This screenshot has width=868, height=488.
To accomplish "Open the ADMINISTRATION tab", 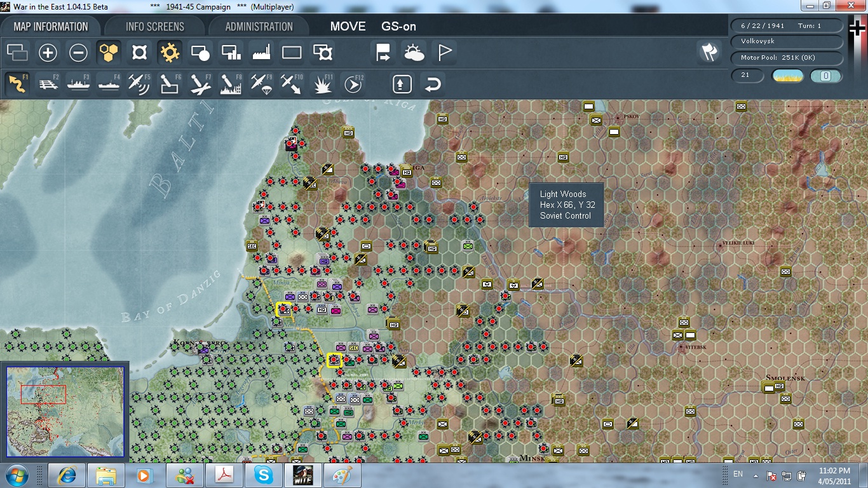I will click(259, 27).
